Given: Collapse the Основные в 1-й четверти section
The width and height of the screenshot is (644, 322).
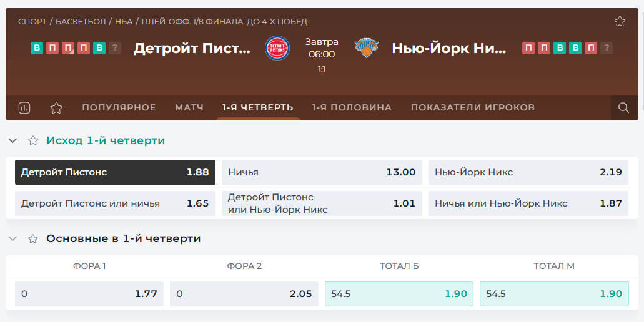Looking at the screenshot, I should (12, 239).
